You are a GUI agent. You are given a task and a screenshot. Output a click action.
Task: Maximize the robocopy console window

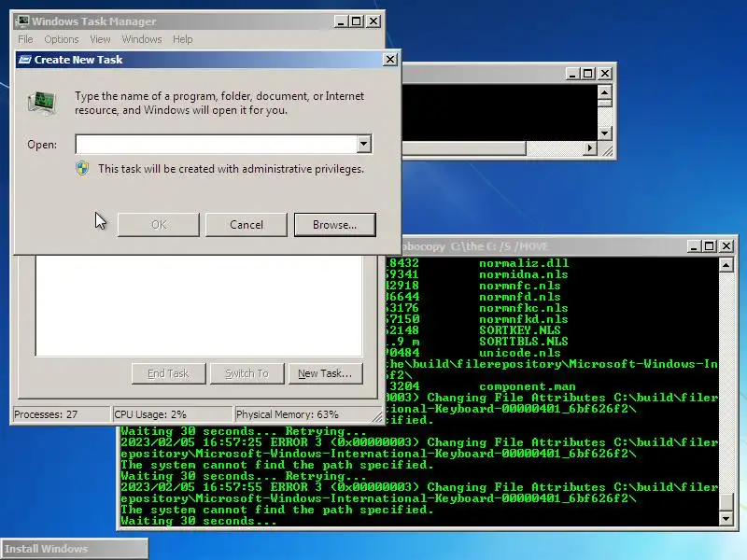(710, 246)
